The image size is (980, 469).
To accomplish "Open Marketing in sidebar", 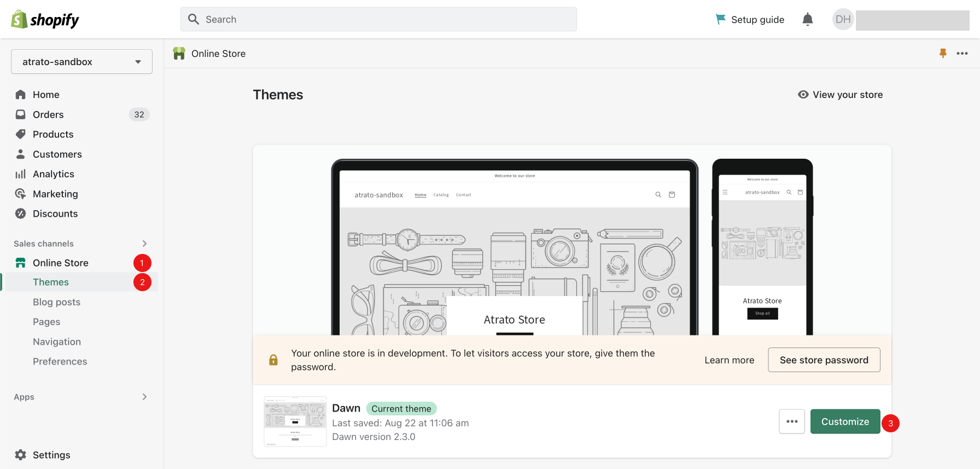I will coord(55,194).
